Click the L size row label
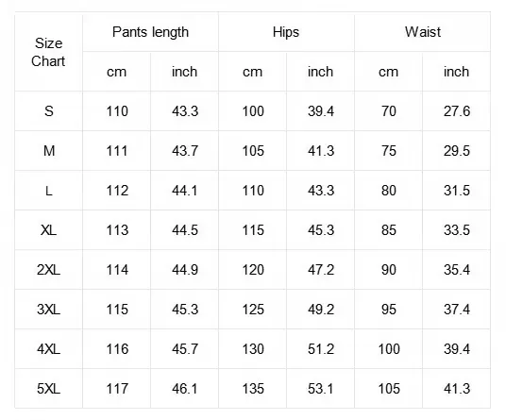 pyautogui.click(x=48, y=191)
